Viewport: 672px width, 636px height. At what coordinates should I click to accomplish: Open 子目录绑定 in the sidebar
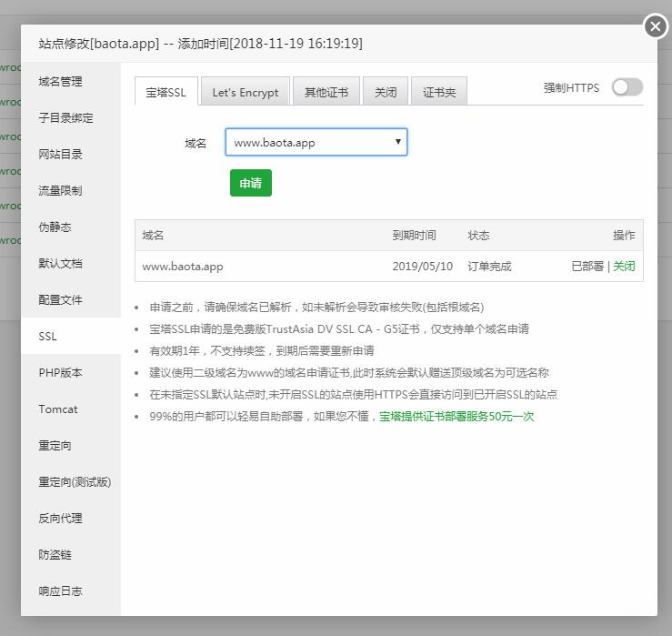(71, 117)
